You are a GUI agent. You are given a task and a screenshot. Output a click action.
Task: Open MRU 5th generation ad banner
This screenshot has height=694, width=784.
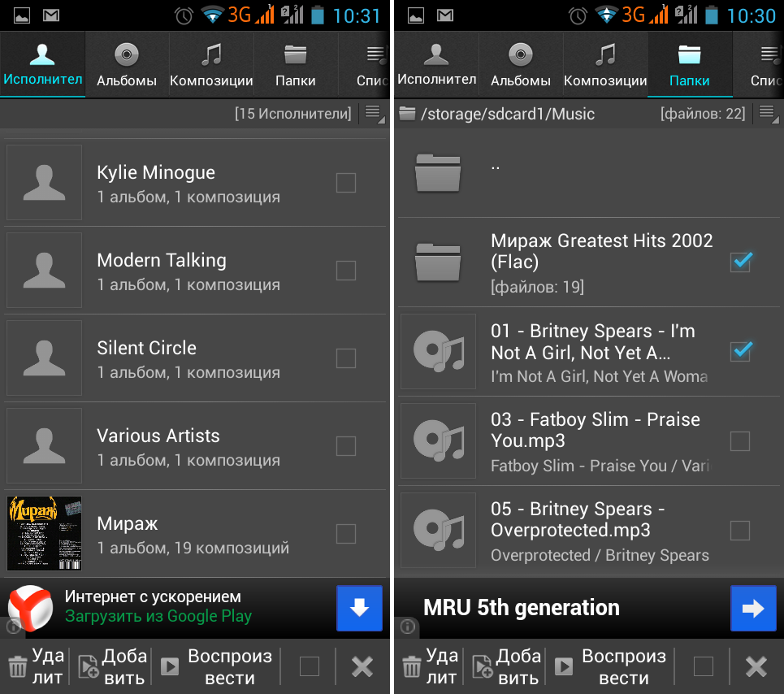click(589, 608)
